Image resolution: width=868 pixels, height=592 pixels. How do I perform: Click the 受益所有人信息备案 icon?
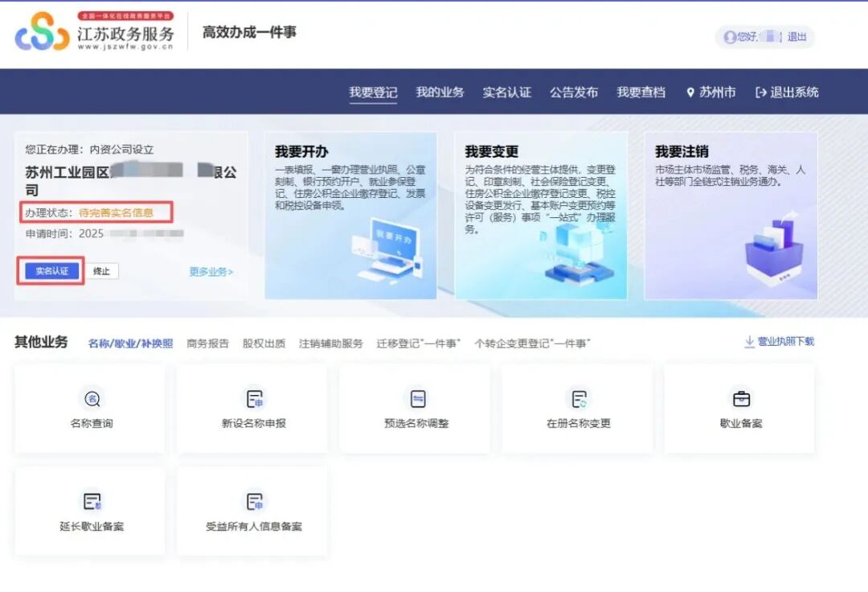(254, 502)
